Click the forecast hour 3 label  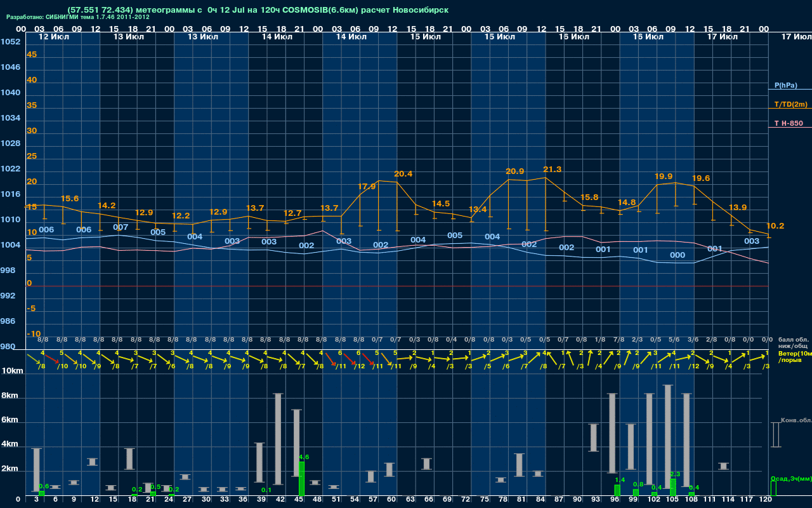[x=37, y=500]
